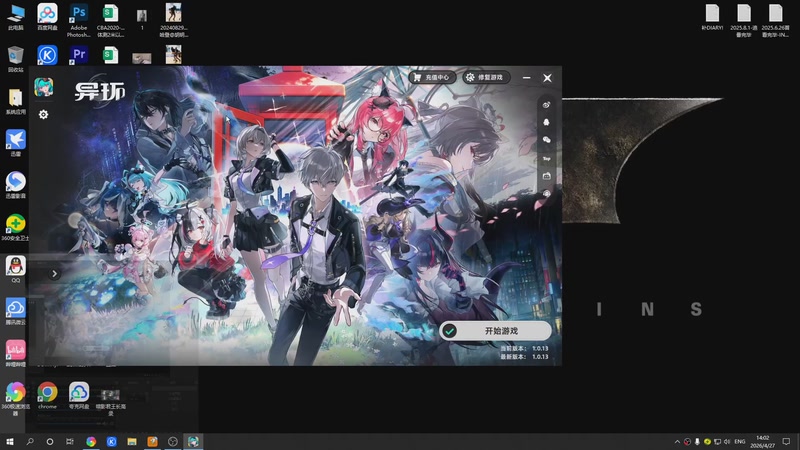
Task: Select the 回收站 Recycle Bin icon
Action: (x=16, y=59)
